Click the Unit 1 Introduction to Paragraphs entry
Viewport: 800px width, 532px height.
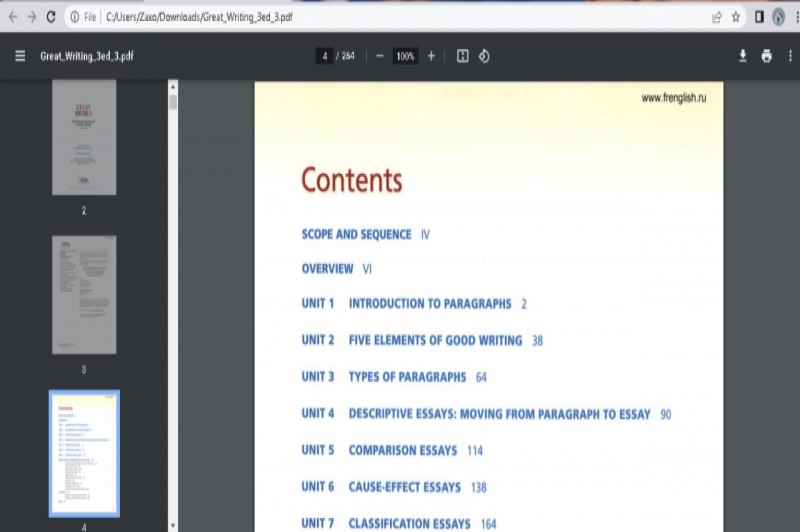coord(429,304)
